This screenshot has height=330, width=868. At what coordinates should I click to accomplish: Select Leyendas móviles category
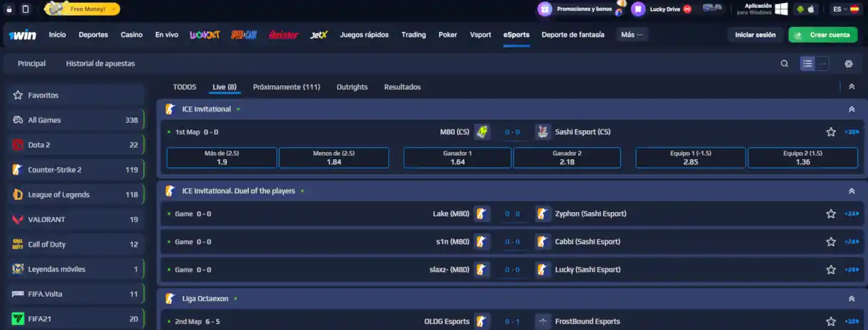point(76,269)
